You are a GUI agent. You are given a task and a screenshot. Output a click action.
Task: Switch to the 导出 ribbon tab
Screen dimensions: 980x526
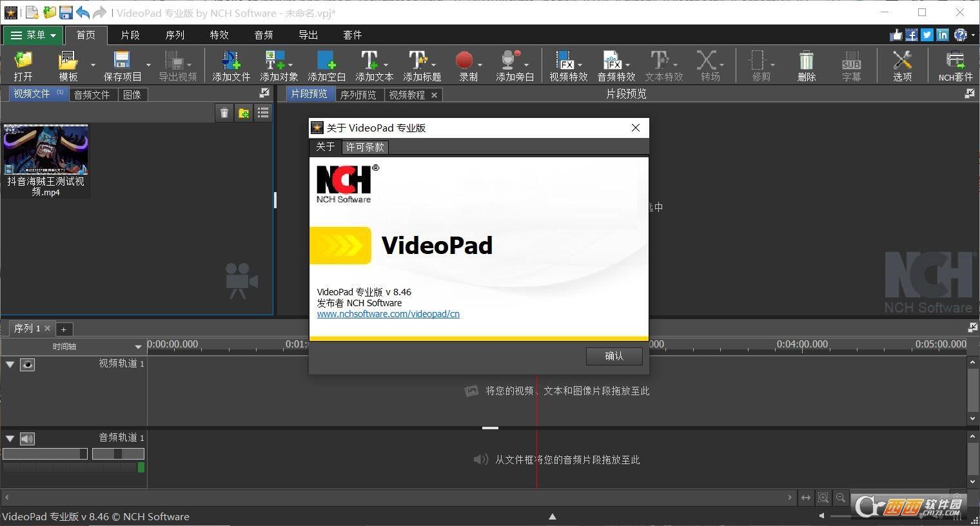point(308,35)
